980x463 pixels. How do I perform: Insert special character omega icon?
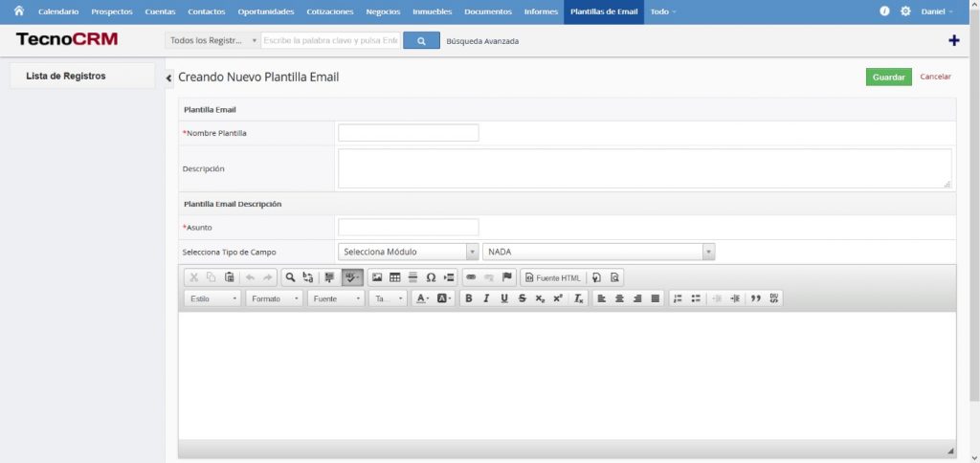(431, 277)
